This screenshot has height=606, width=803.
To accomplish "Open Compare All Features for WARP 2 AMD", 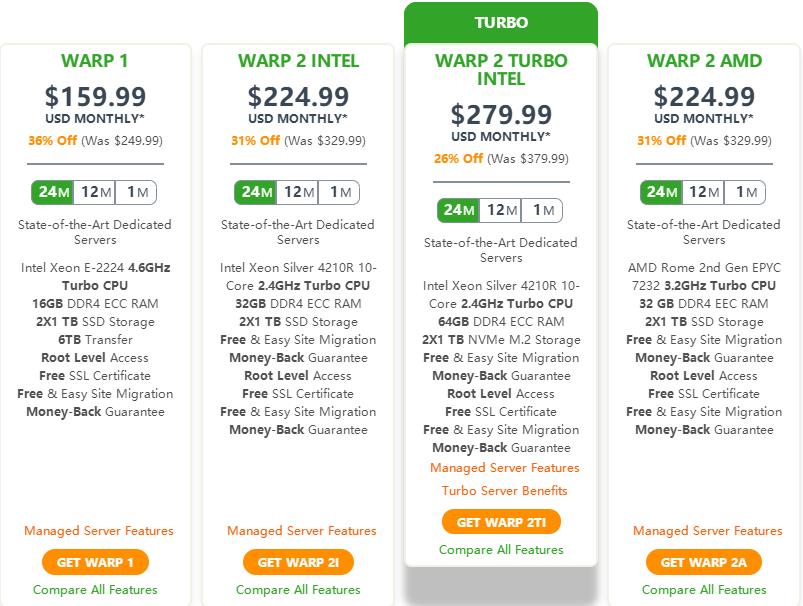I will (x=704, y=590).
